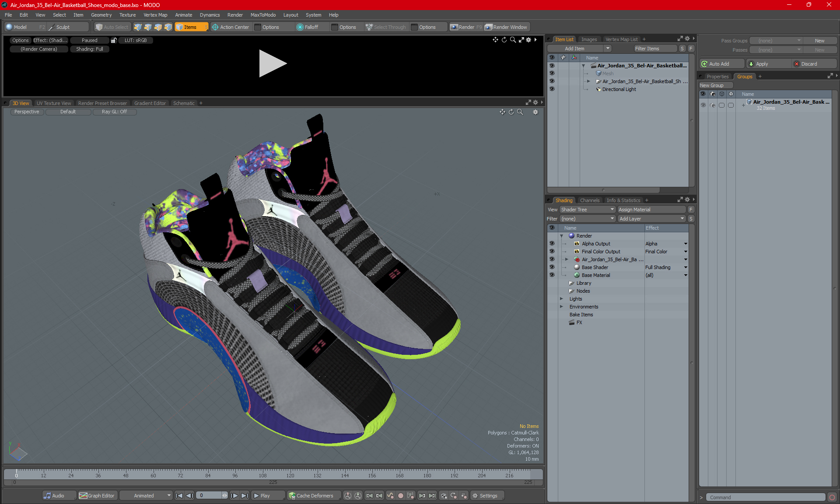Open Pass Groups (none) dropdown
This screenshot has height=504, width=840.
click(x=775, y=41)
